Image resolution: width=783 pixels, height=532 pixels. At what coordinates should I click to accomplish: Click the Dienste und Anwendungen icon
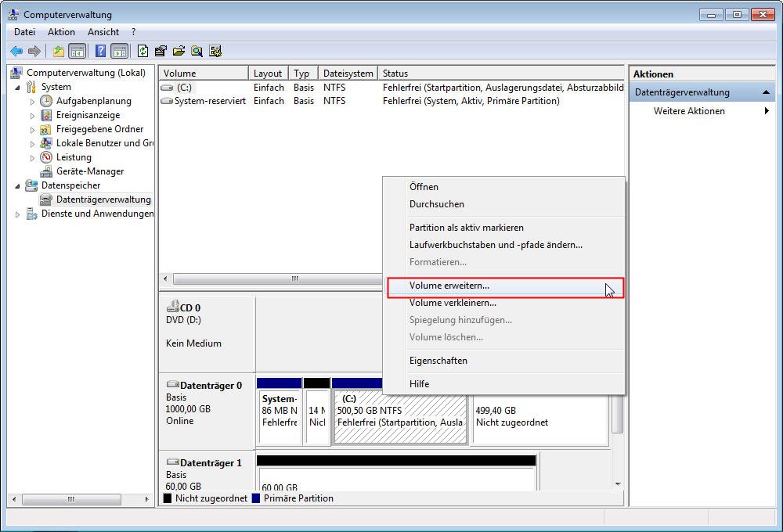tap(31, 214)
